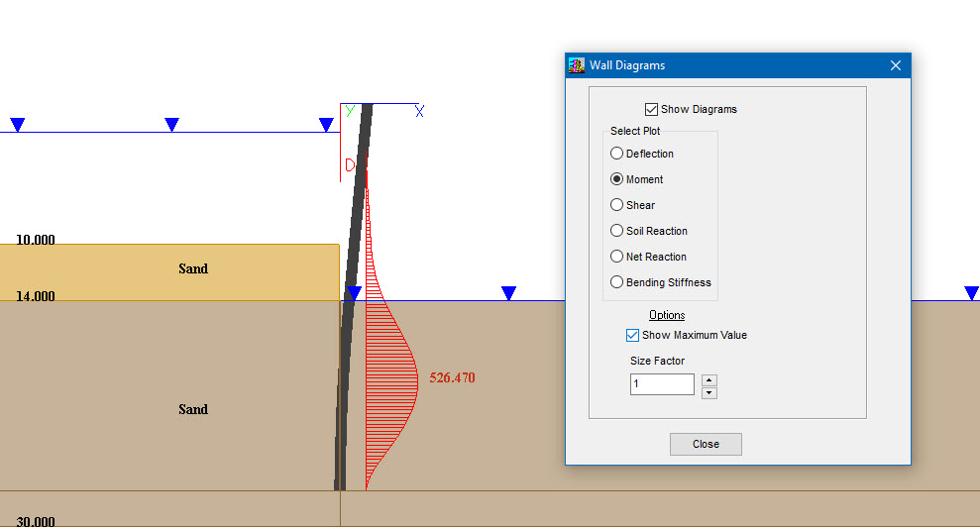This screenshot has width=980, height=529.
Task: Click the lower Sand layer label
Action: (x=192, y=409)
